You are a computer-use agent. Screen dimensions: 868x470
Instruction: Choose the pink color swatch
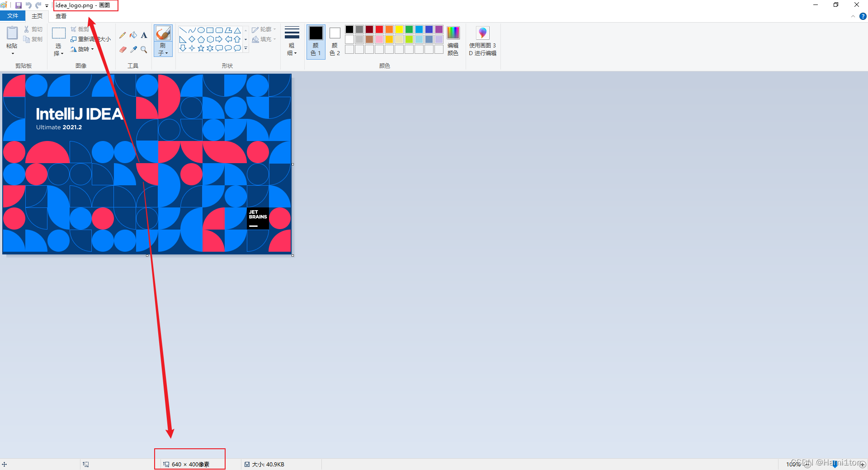(x=379, y=39)
